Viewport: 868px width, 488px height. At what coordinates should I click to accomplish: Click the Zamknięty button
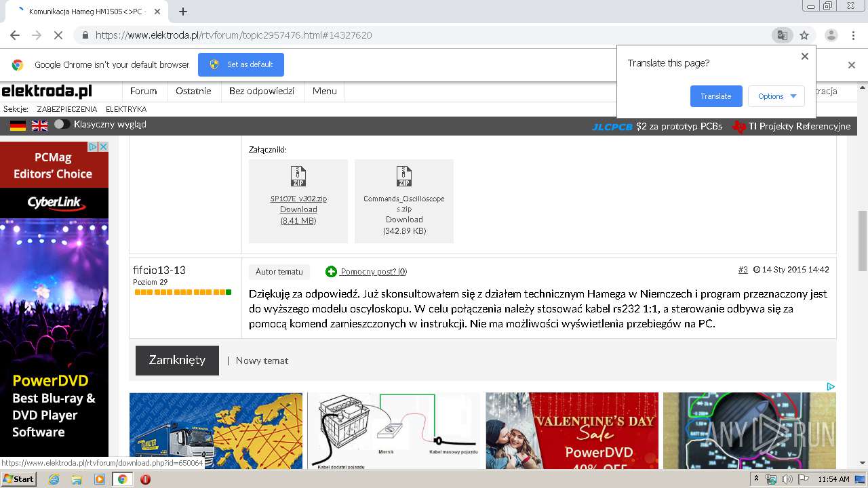(177, 361)
